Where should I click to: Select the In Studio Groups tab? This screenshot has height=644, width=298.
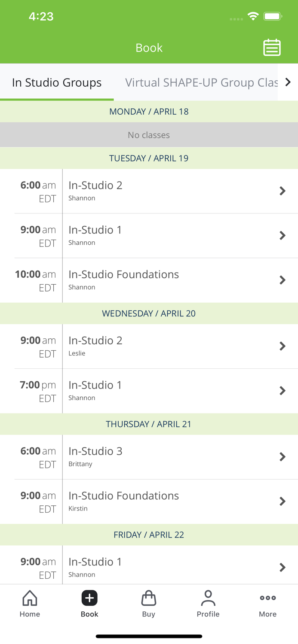(x=57, y=82)
